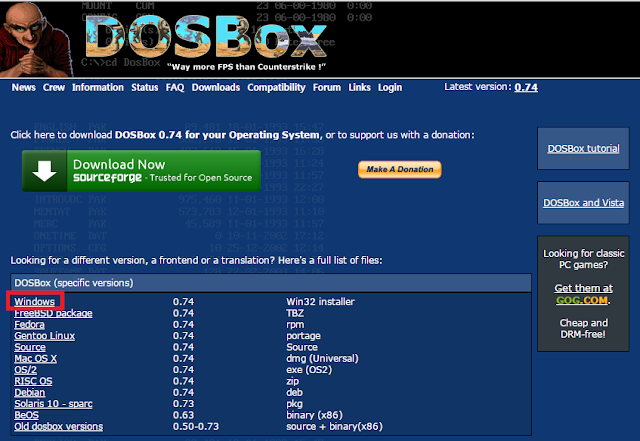The height and width of the screenshot is (441, 640).
Task: Open the News menu item
Action: pyautogui.click(x=23, y=88)
